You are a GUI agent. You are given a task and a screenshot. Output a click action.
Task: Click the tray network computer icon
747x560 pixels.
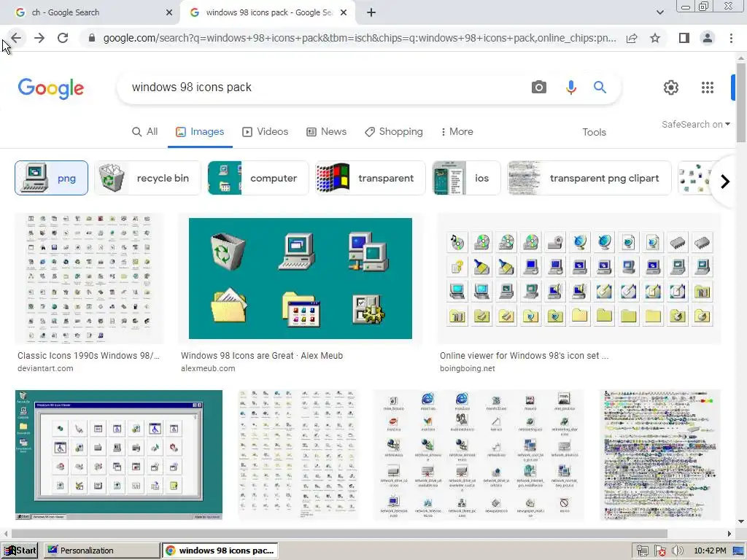(x=642, y=551)
